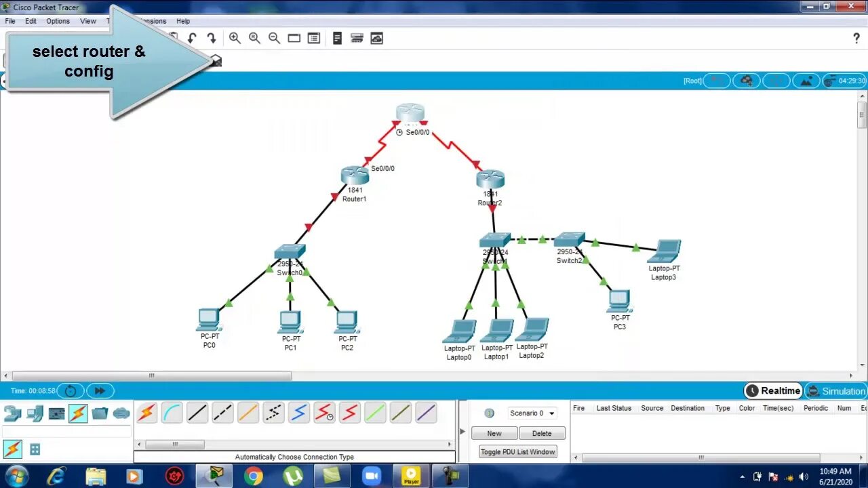Undo the last action in toolbar
The image size is (868, 488).
192,38
